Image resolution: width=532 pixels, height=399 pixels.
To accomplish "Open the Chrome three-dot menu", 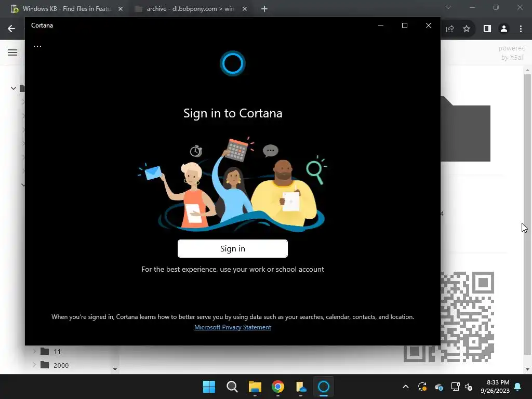I will 521,29.
